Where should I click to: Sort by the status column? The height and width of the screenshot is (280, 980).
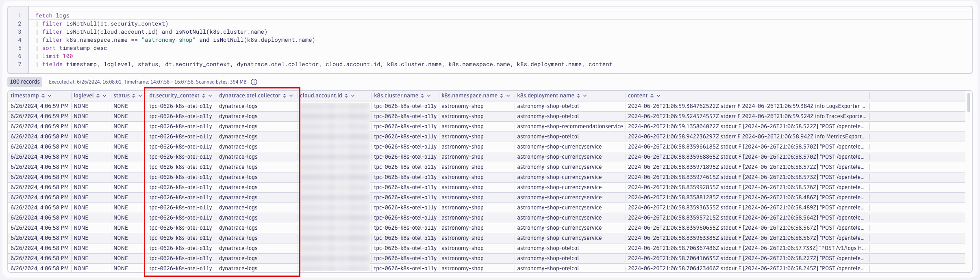pos(134,96)
